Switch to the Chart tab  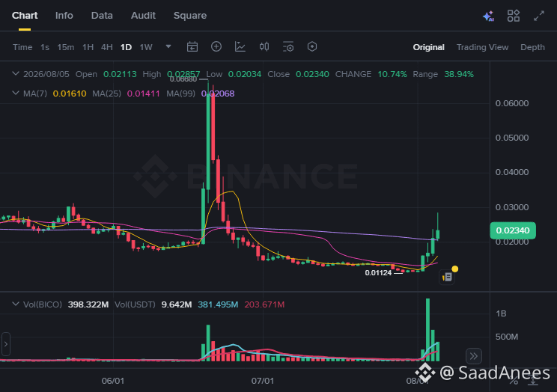(25, 16)
